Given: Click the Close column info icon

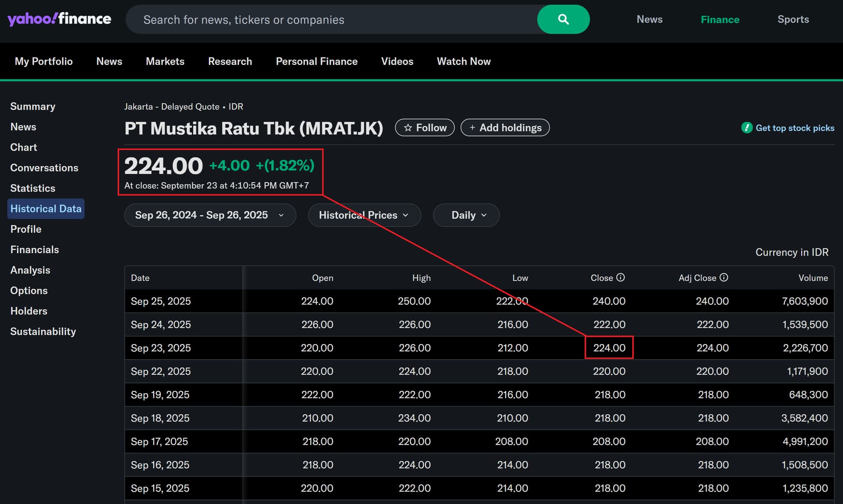Looking at the screenshot, I should pos(620,277).
